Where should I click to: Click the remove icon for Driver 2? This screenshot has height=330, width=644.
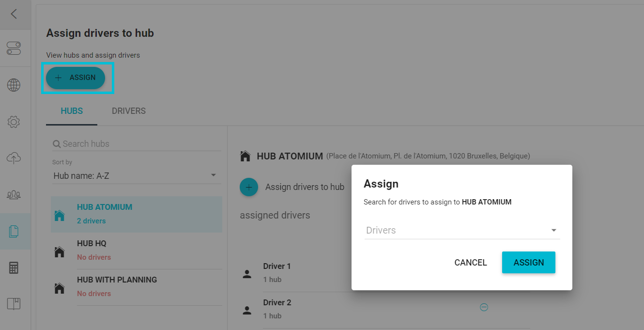[x=484, y=307]
